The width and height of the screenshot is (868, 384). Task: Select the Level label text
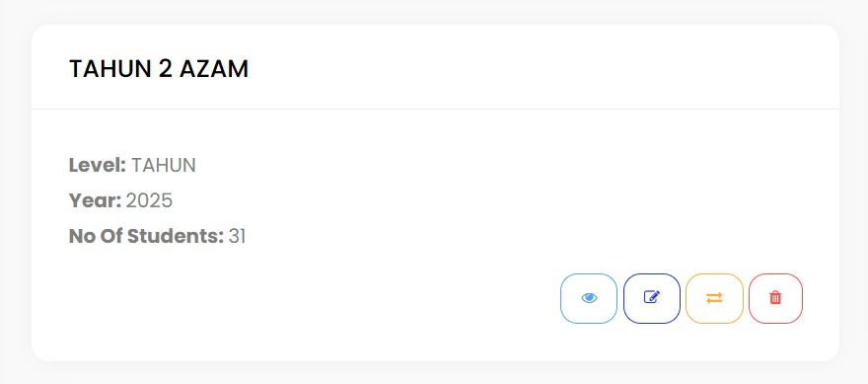[x=98, y=165]
